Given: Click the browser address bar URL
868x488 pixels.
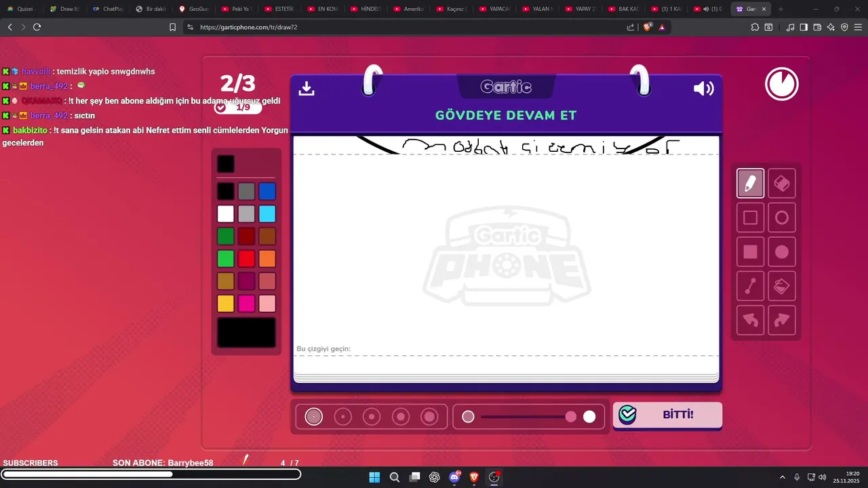Looking at the screenshot, I should click(x=249, y=27).
